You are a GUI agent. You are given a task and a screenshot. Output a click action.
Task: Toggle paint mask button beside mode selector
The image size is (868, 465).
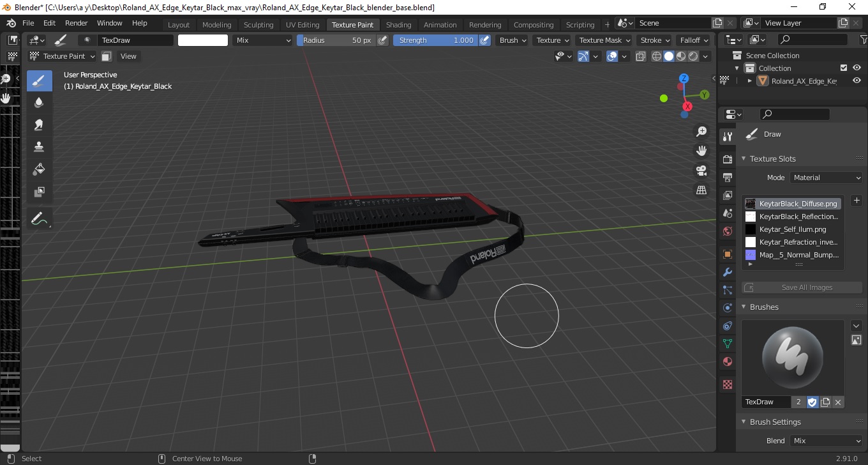[x=107, y=56]
